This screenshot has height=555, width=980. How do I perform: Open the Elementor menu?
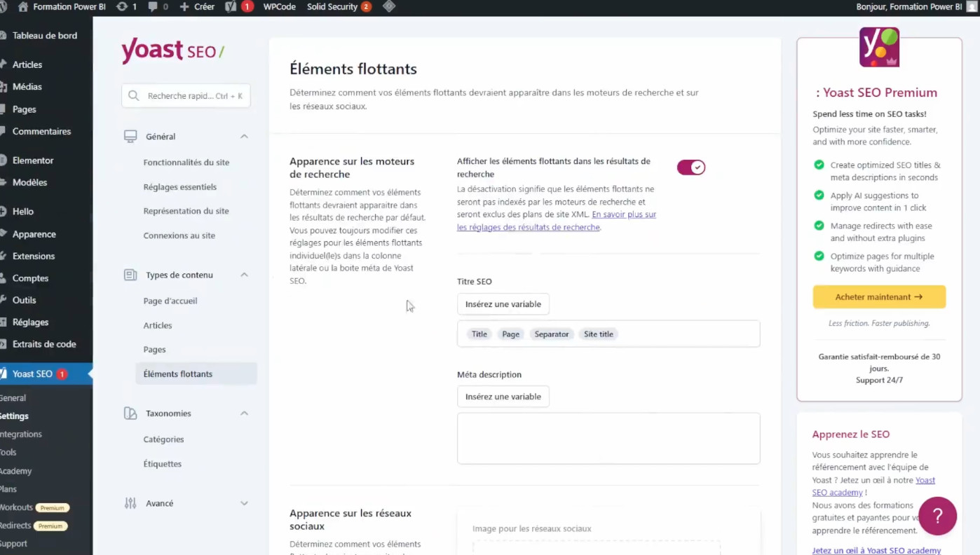(33, 160)
